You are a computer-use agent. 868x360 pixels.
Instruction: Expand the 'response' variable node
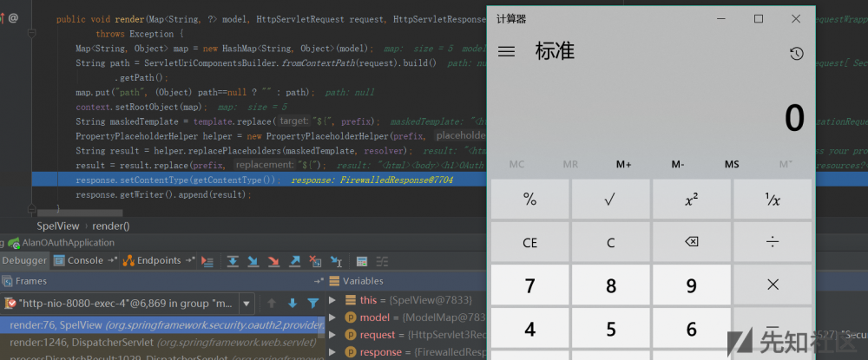(332, 352)
